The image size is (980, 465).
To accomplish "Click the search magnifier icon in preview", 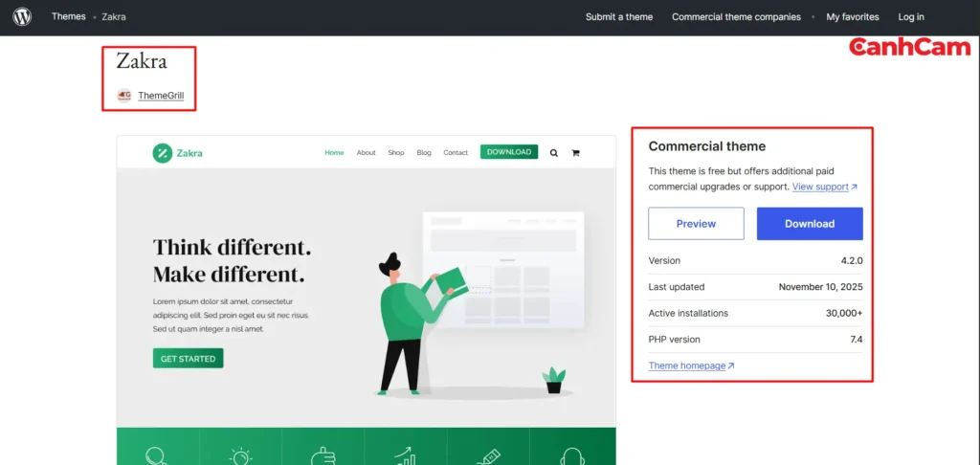I will [x=554, y=152].
